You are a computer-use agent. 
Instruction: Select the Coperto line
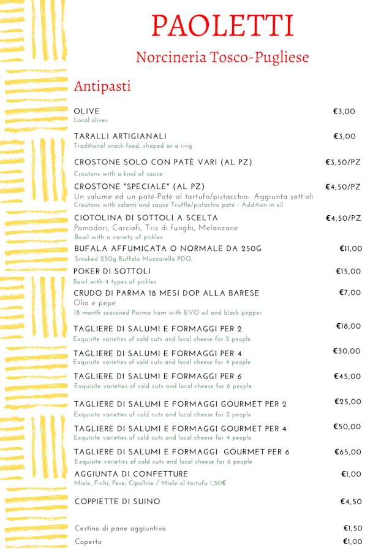[88, 542]
